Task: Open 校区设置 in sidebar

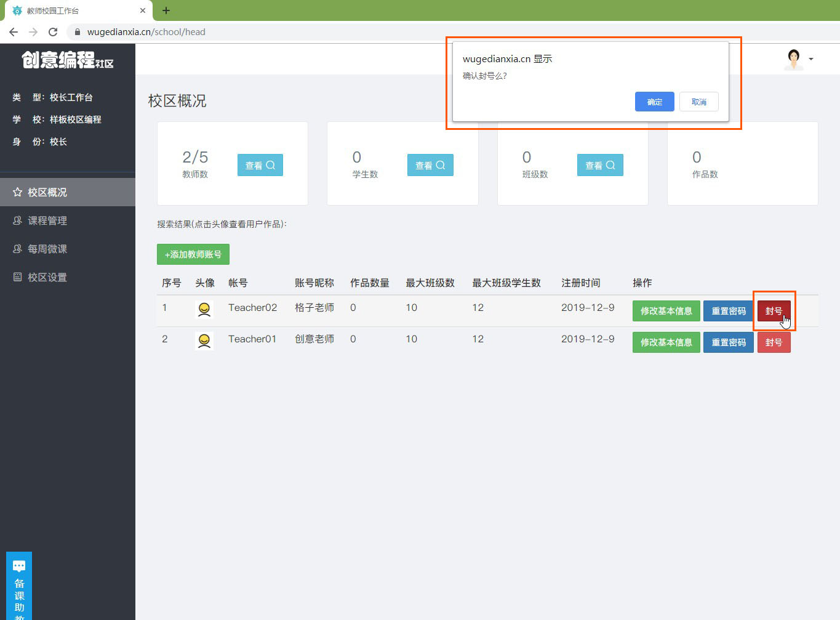Action: pyautogui.click(x=68, y=277)
